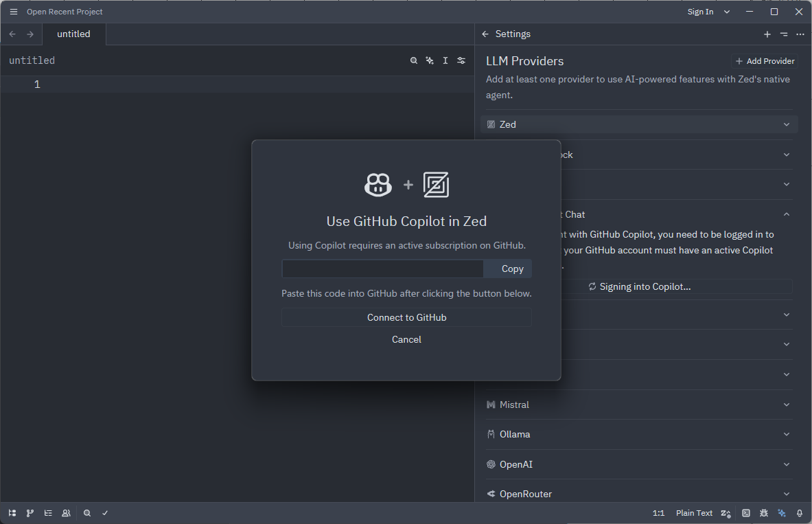Open the diagnostics checkmark icon
812x524 pixels.
(105, 513)
